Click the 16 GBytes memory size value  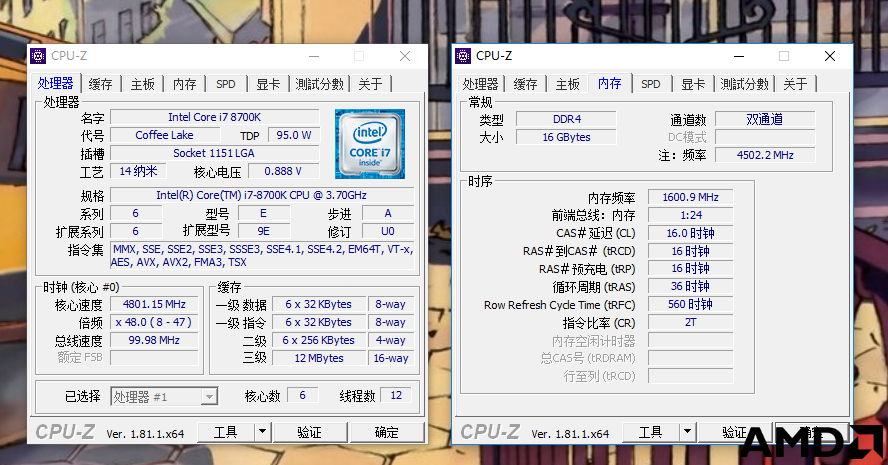coord(566,138)
